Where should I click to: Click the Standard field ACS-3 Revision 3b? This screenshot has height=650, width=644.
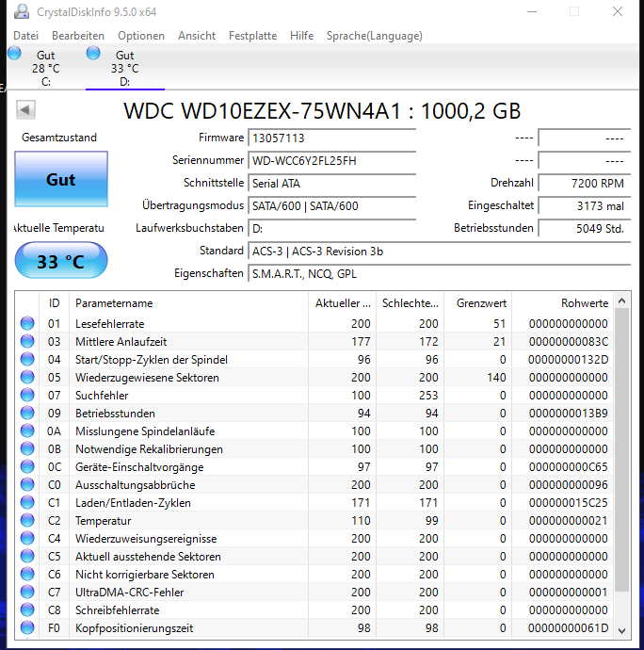440,251
